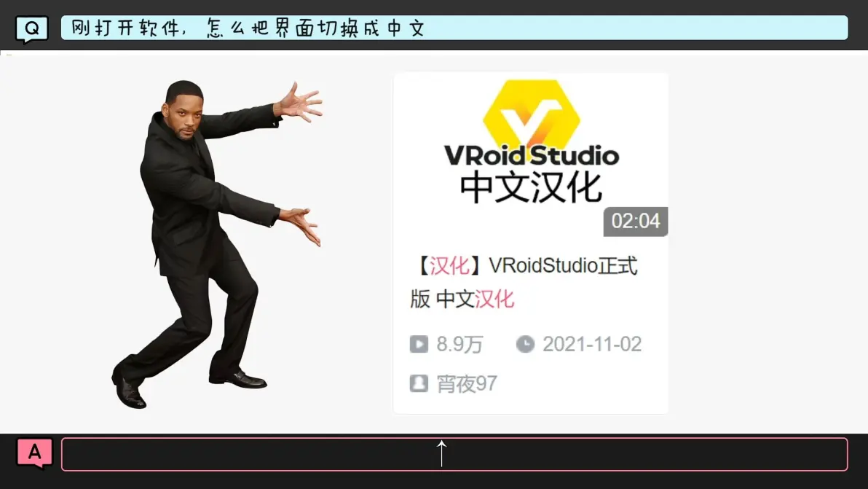This screenshot has width=868, height=489.
Task: Click the empty answer input field
Action: pos(454,454)
